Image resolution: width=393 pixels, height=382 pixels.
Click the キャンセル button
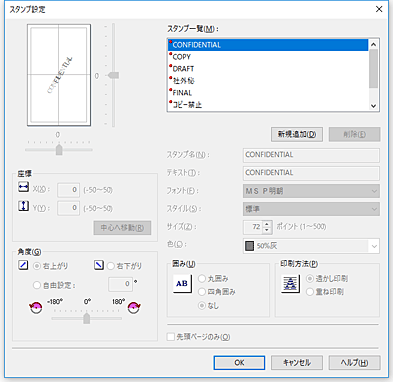[x=297, y=363]
